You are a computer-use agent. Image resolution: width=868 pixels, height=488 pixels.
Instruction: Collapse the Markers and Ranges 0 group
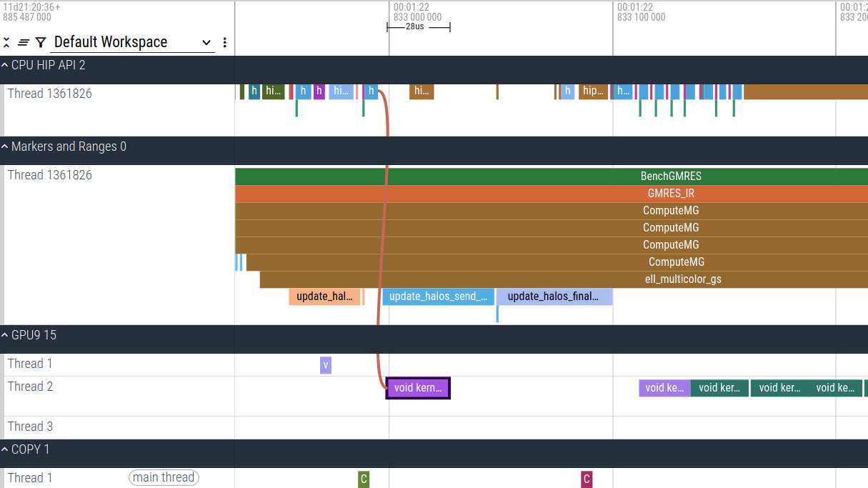6,146
